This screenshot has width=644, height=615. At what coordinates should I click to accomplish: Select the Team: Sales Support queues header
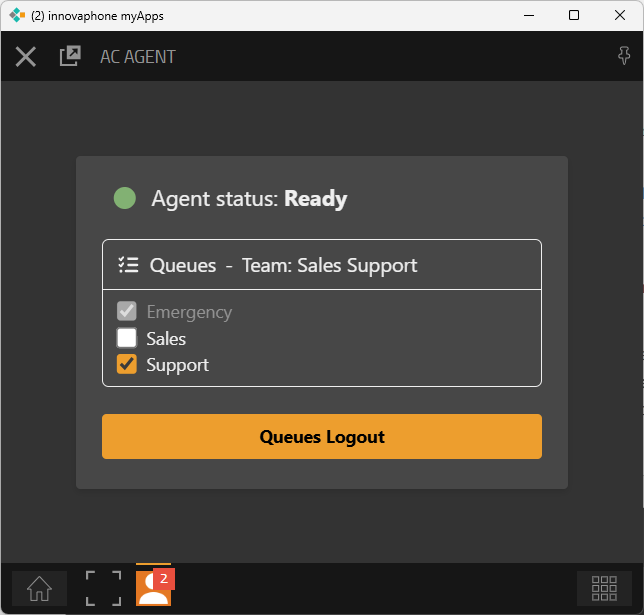click(x=329, y=265)
